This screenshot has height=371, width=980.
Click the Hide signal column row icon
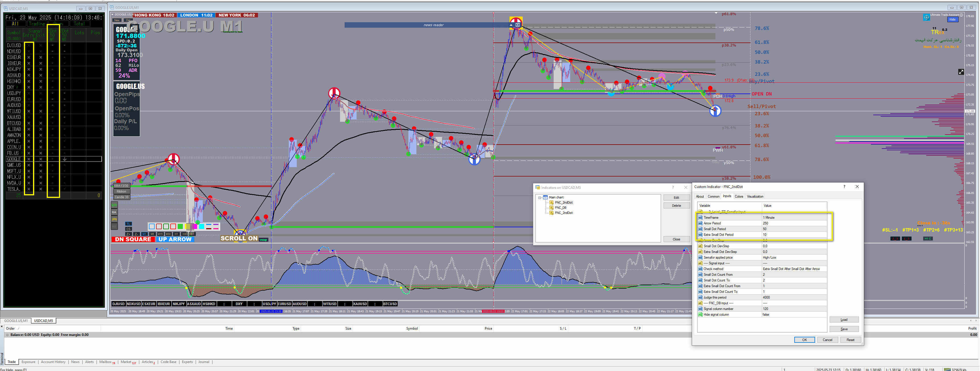[x=700, y=315]
